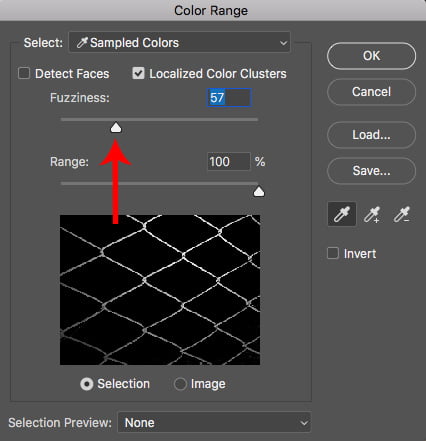Select the Eyedropper tool
426x441 pixels.
pos(342,214)
